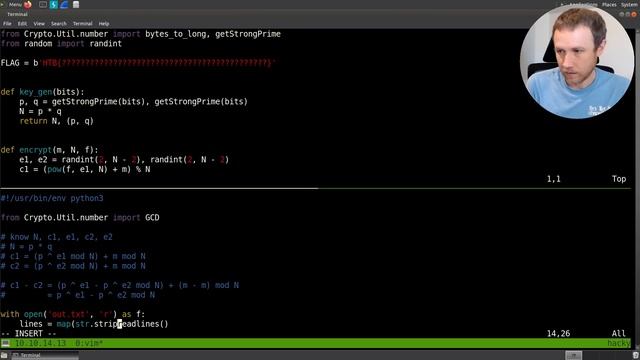The height and width of the screenshot is (360, 640).
Task: Click the trash icon in the bottom panel
Action: tap(636, 356)
